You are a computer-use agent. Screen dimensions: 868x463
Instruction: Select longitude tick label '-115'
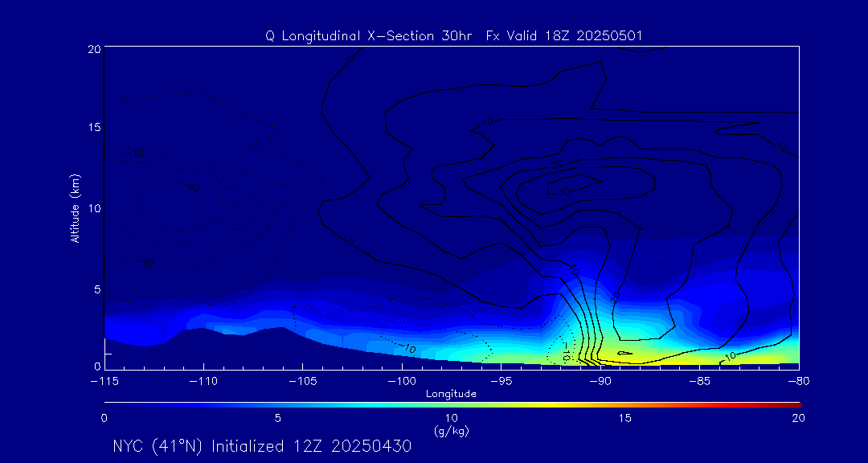click(104, 381)
